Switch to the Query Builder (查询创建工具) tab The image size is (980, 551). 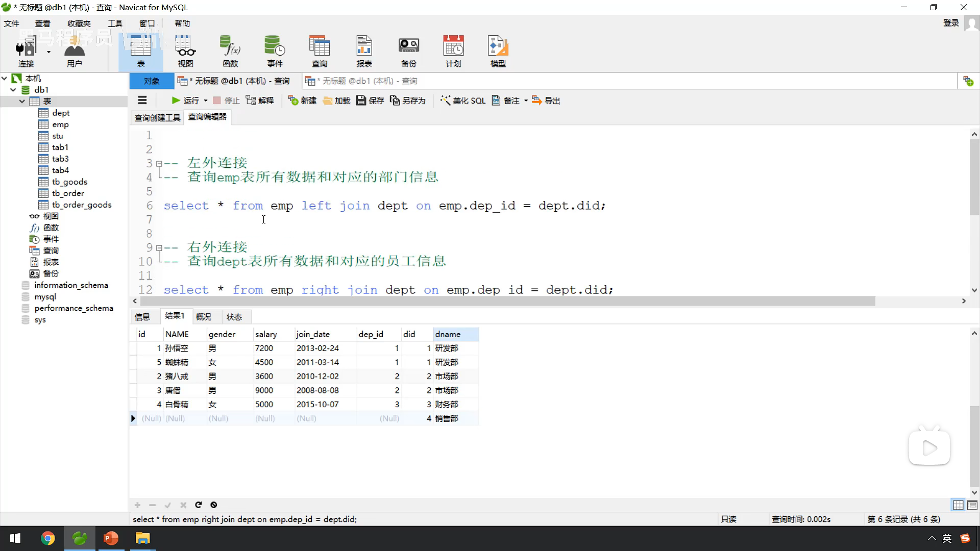(x=157, y=118)
